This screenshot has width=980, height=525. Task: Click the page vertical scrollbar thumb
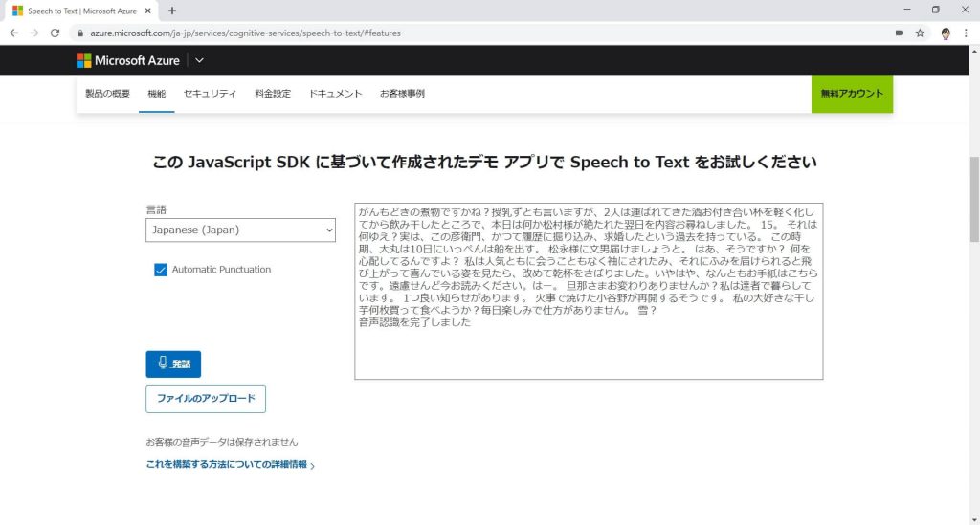pos(974,200)
